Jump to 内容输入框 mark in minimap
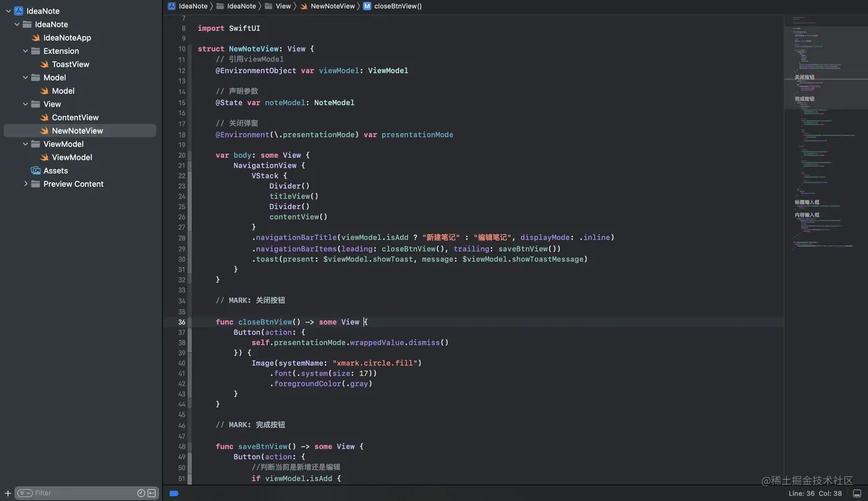 point(807,215)
